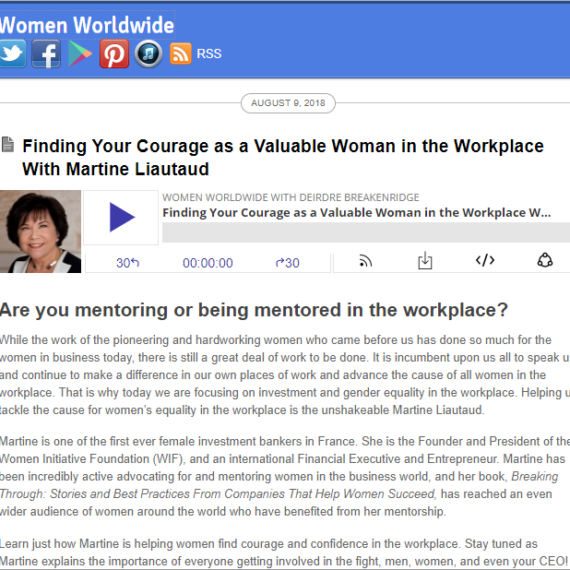This screenshot has height=570, width=570.
Task: Click the 00:00:00 elapsed time display
Action: [x=208, y=263]
